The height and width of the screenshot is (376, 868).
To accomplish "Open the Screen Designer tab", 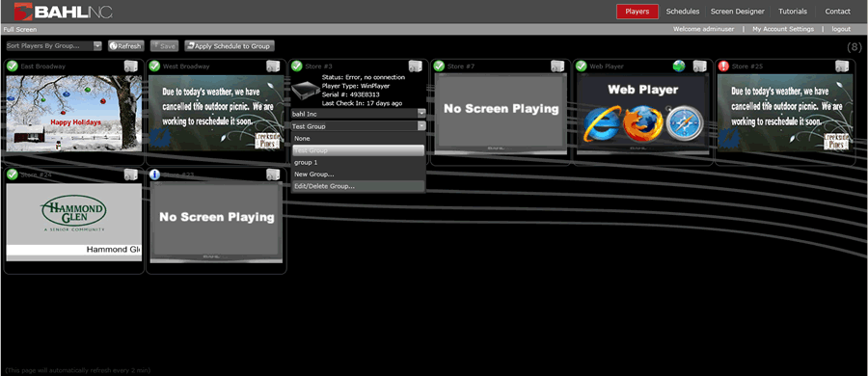I will pyautogui.click(x=738, y=12).
